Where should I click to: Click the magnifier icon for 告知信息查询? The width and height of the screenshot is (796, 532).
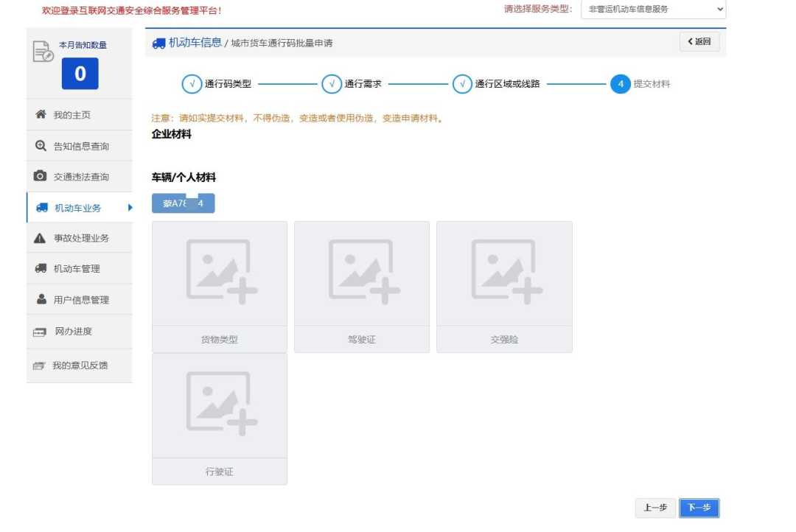[x=41, y=146]
